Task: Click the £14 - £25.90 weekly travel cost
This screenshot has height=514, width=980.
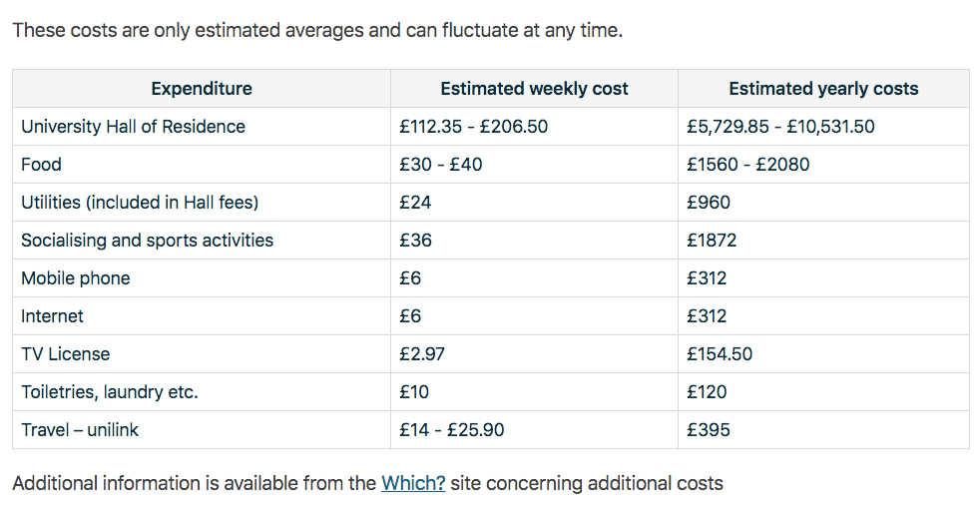Action: [451, 430]
